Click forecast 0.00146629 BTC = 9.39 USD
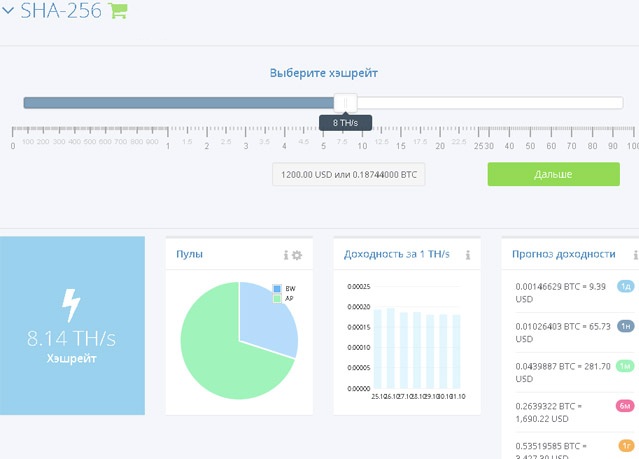 click(560, 293)
